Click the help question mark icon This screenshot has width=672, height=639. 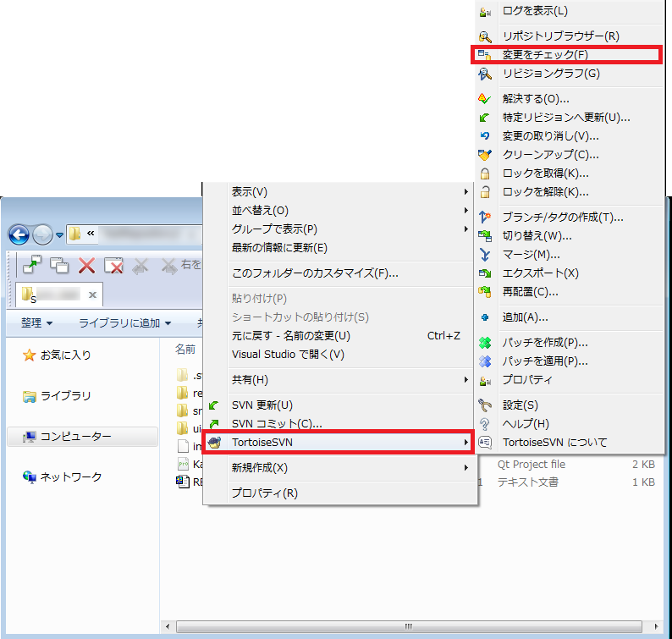[x=485, y=424]
